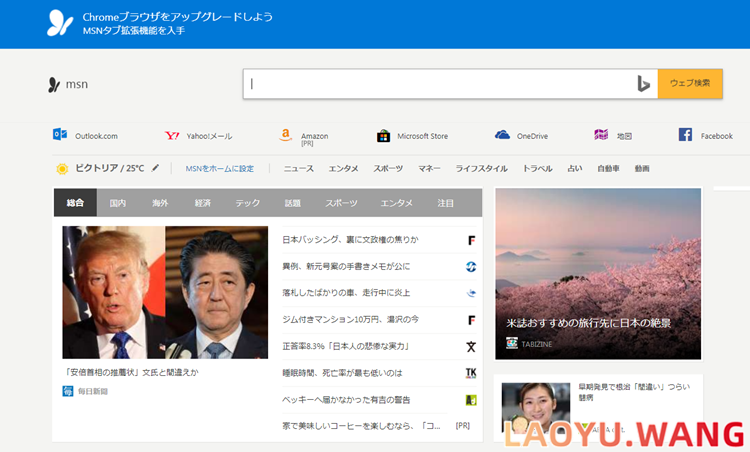Screen dimensions: 750x452
Task: Click the MSNをホームに設定 link
Action: pos(220,168)
